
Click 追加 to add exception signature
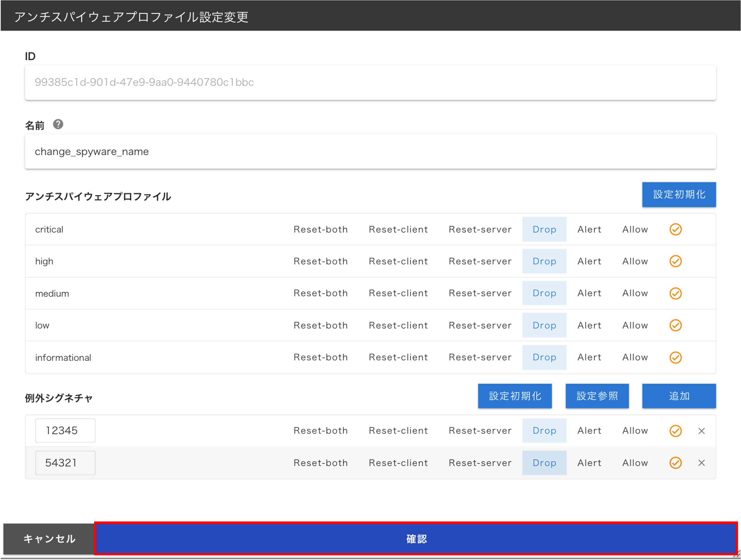pos(679,396)
